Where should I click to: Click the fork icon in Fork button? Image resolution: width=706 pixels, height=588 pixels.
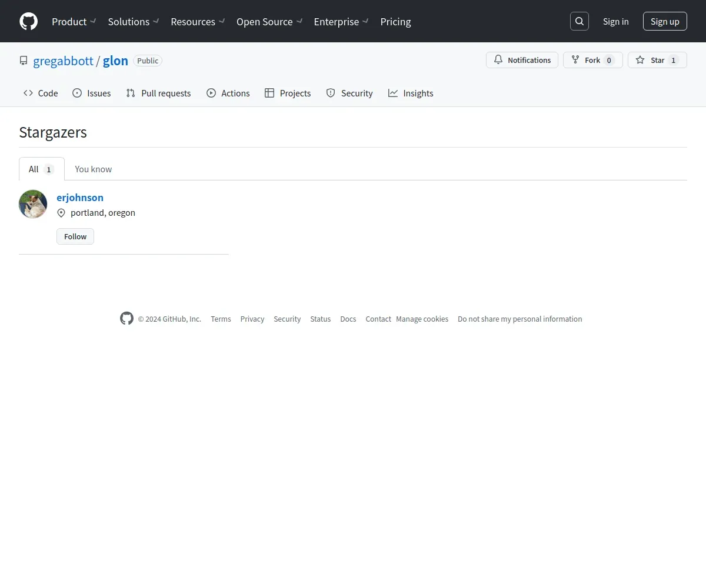click(x=575, y=60)
